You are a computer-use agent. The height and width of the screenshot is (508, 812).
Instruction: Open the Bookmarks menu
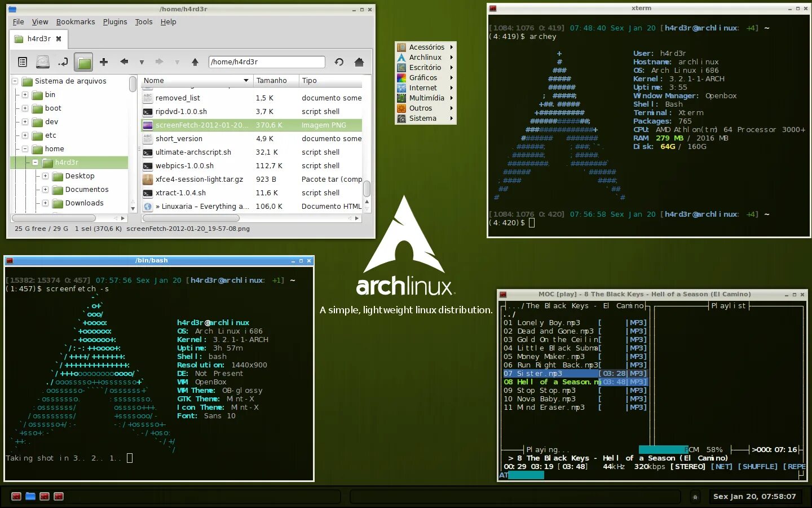pyautogui.click(x=76, y=22)
